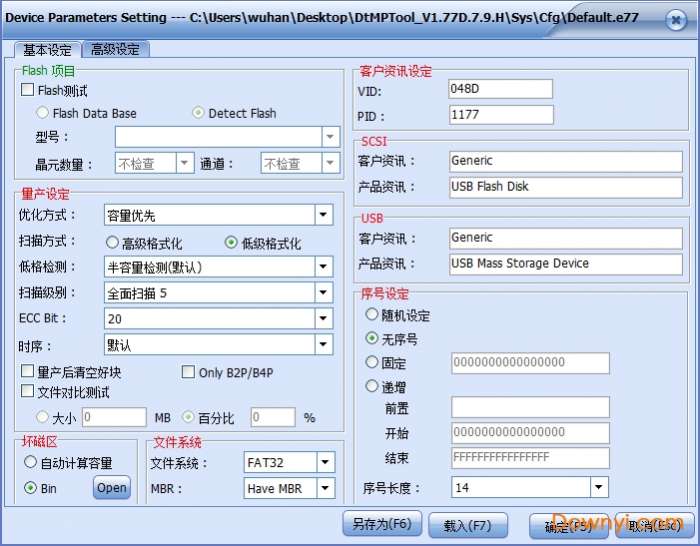The image size is (700, 546).
Task: Switch to the 基本设定 tab
Action: (47, 50)
